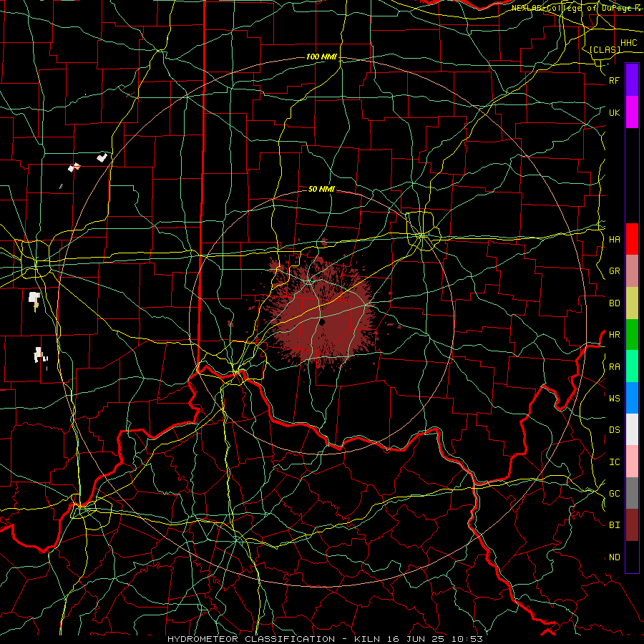This screenshot has width=644, height=644.
Task: Click the black radar site dot in echo
Action: (322, 322)
